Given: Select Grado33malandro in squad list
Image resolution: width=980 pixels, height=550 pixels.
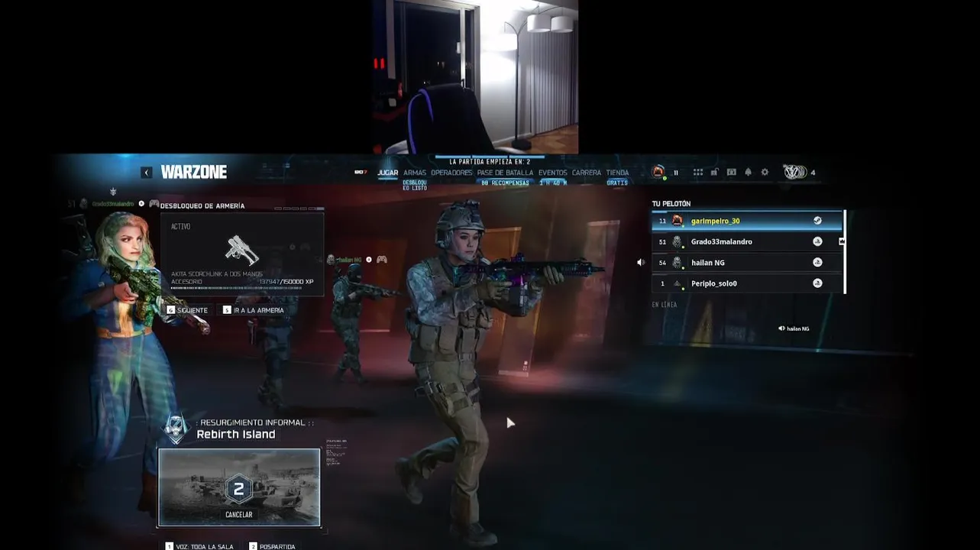Looking at the screenshot, I should pos(747,241).
